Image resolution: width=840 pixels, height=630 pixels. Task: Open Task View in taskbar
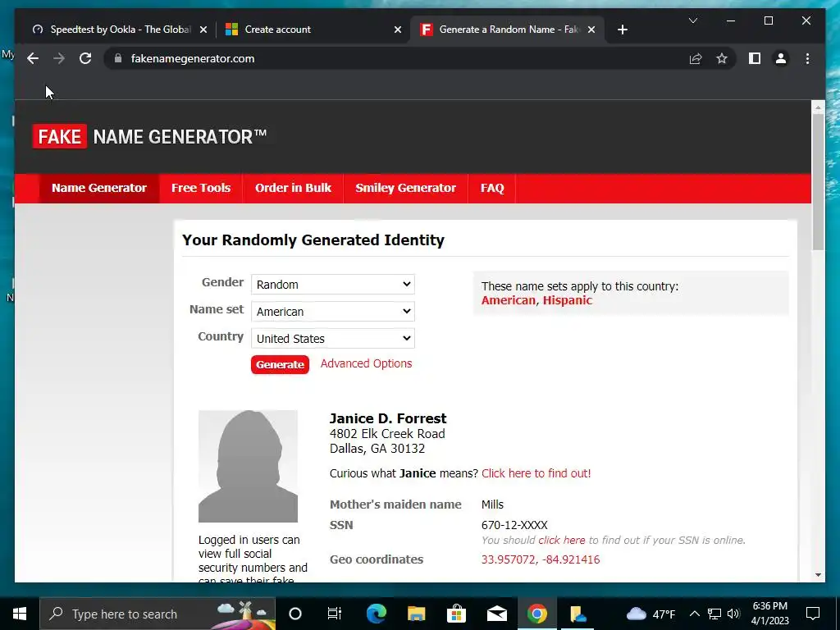tap(335, 614)
